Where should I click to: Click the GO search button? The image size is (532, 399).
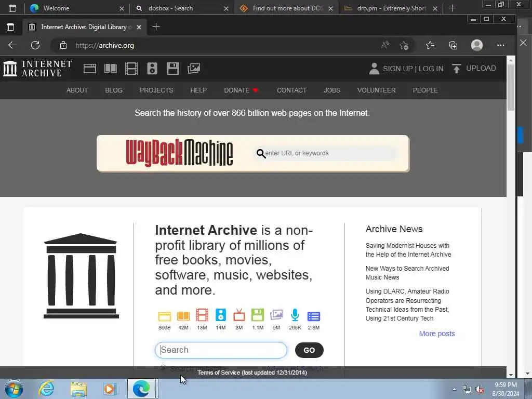309,350
